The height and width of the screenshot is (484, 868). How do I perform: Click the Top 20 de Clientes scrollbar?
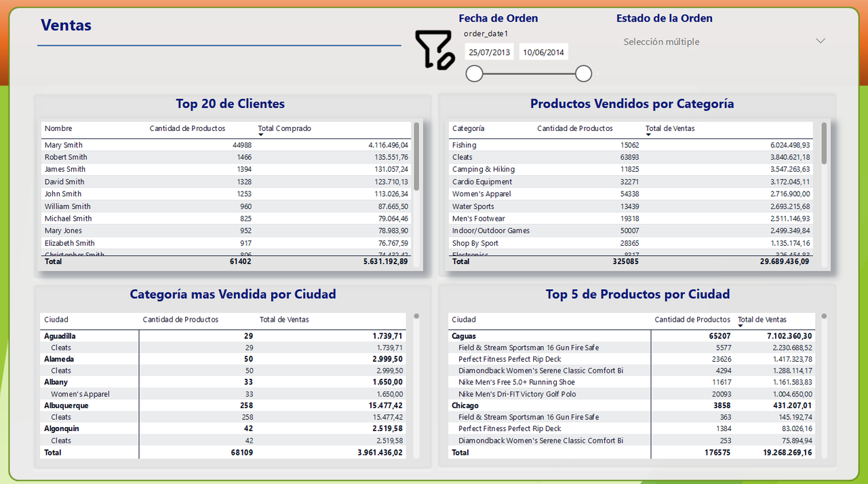(416, 156)
